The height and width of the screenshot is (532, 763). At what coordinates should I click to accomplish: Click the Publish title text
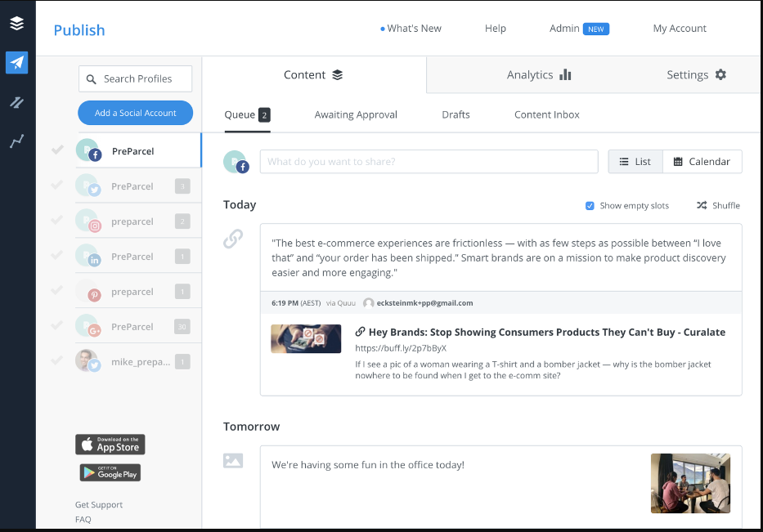(x=79, y=30)
